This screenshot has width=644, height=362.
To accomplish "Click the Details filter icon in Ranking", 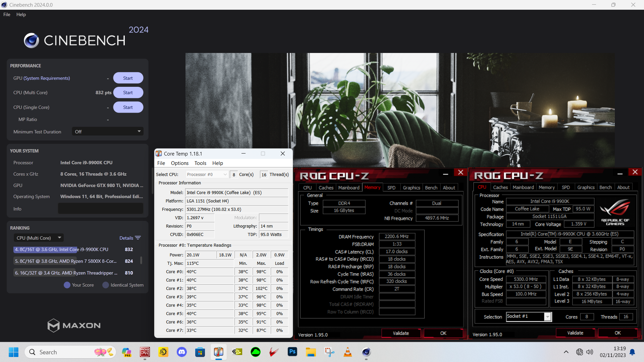I will coord(138,238).
